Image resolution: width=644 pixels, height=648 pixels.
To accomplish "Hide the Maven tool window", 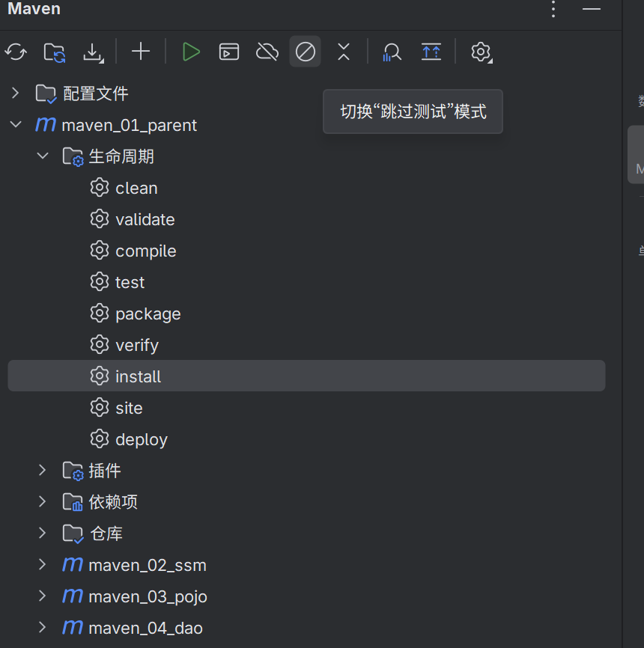I will coord(592,9).
